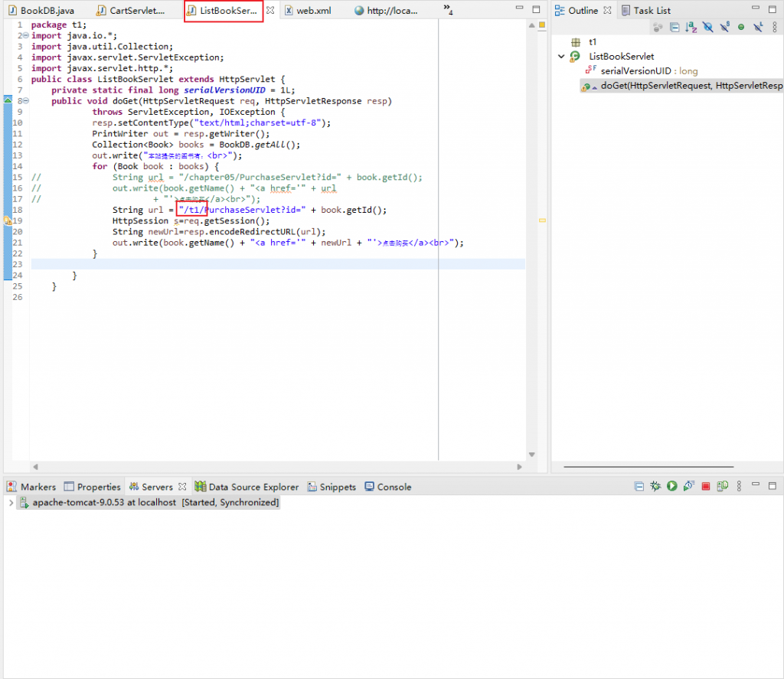Open Outline view menu
Screen dimensions: 784x679
pos(775,28)
